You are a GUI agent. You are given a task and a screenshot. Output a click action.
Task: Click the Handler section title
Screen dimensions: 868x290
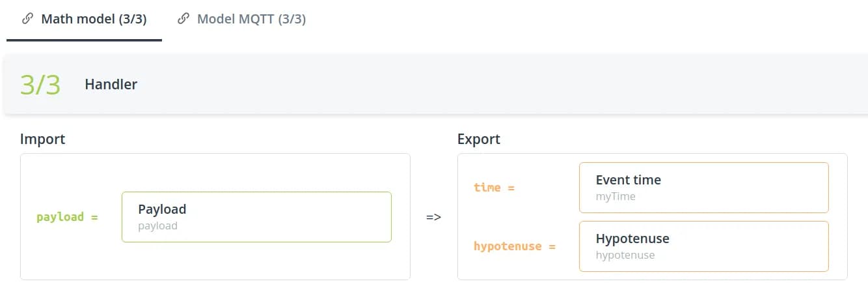coord(111,85)
